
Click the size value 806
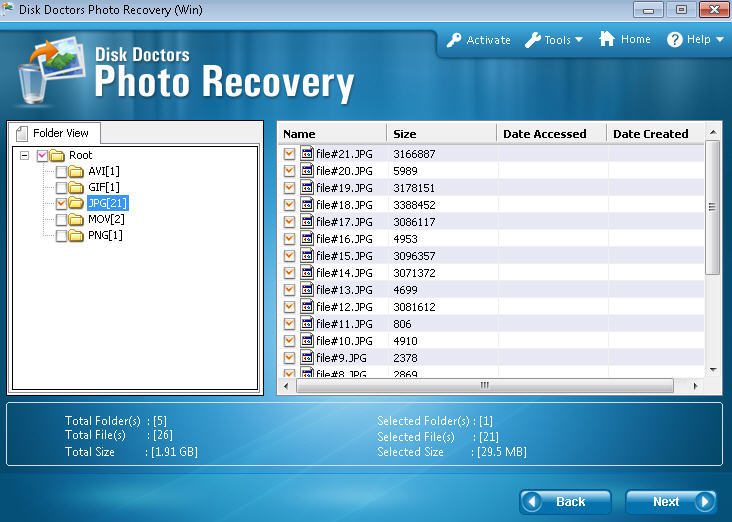[x=402, y=324]
